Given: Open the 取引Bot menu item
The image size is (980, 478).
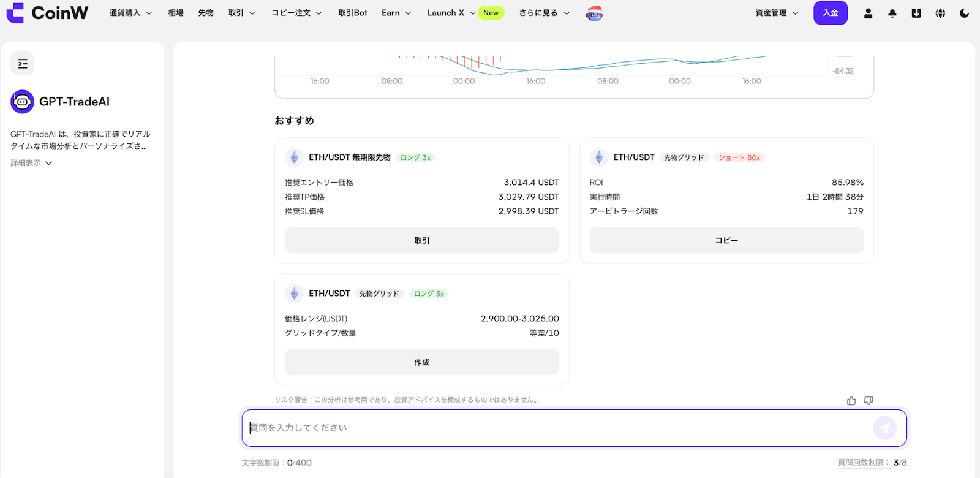Looking at the screenshot, I should point(352,13).
